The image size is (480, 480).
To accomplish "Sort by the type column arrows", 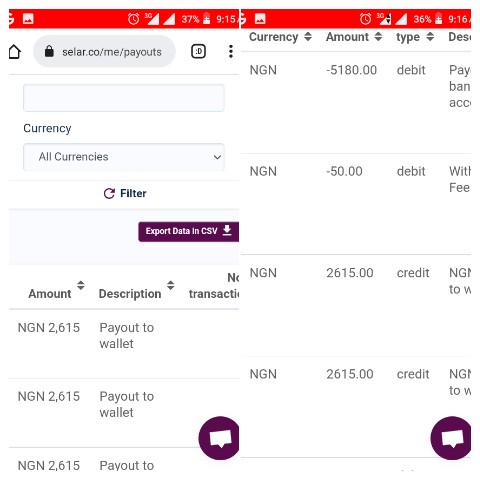I will pos(430,36).
